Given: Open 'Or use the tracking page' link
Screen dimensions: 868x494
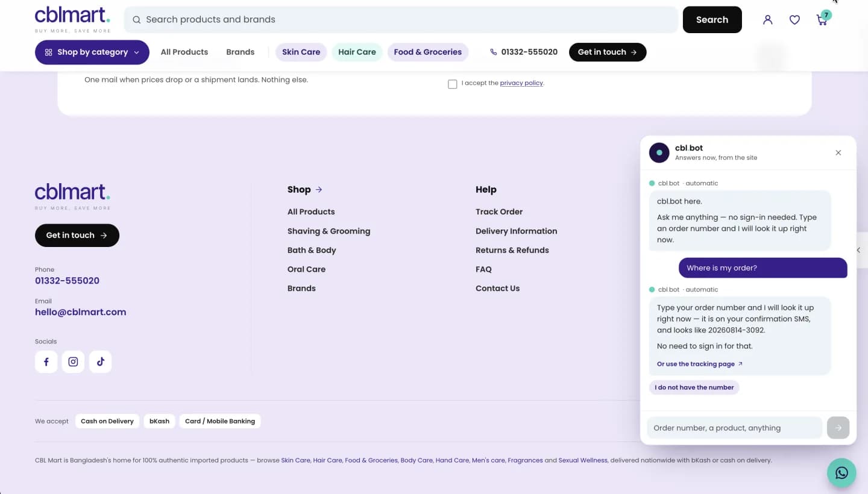Looking at the screenshot, I should [700, 364].
